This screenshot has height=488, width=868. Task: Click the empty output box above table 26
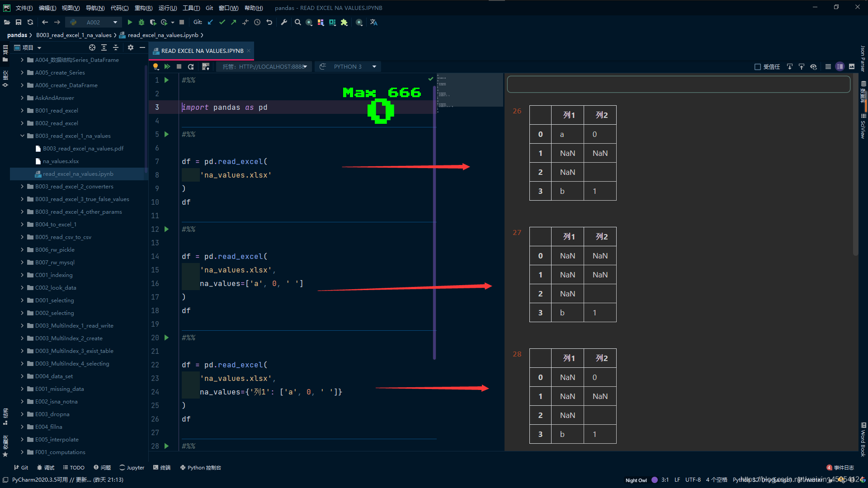[x=679, y=84]
